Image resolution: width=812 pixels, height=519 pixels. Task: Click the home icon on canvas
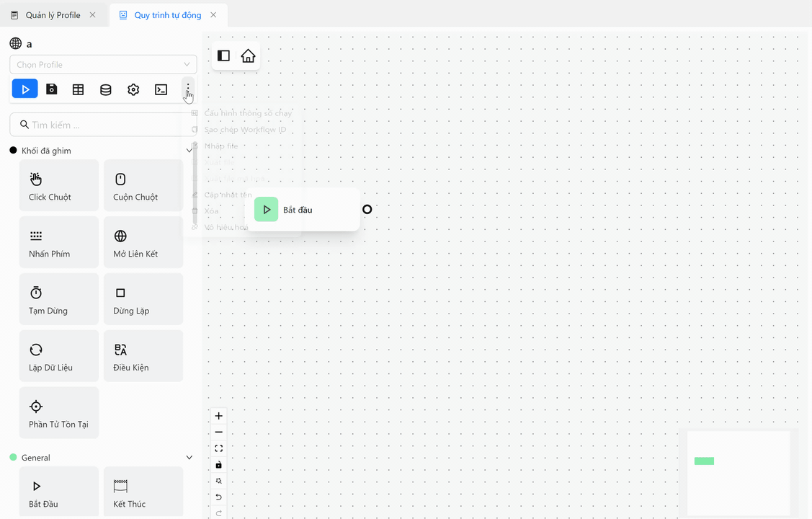tap(248, 56)
